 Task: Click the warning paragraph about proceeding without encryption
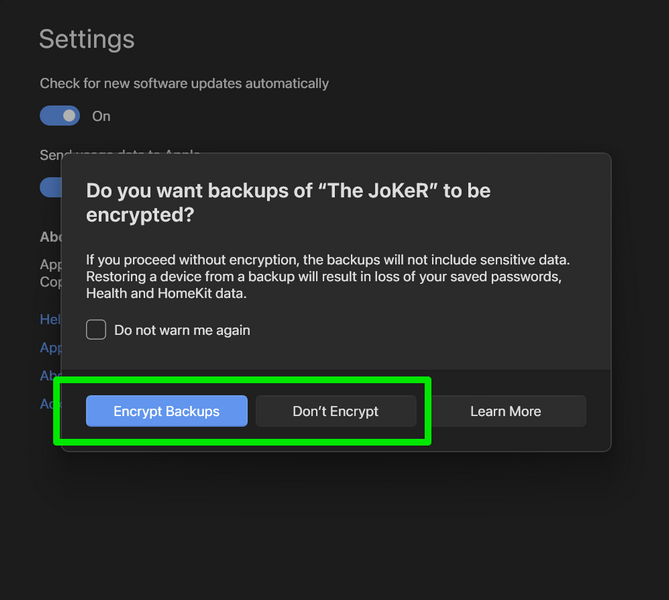coord(334,275)
